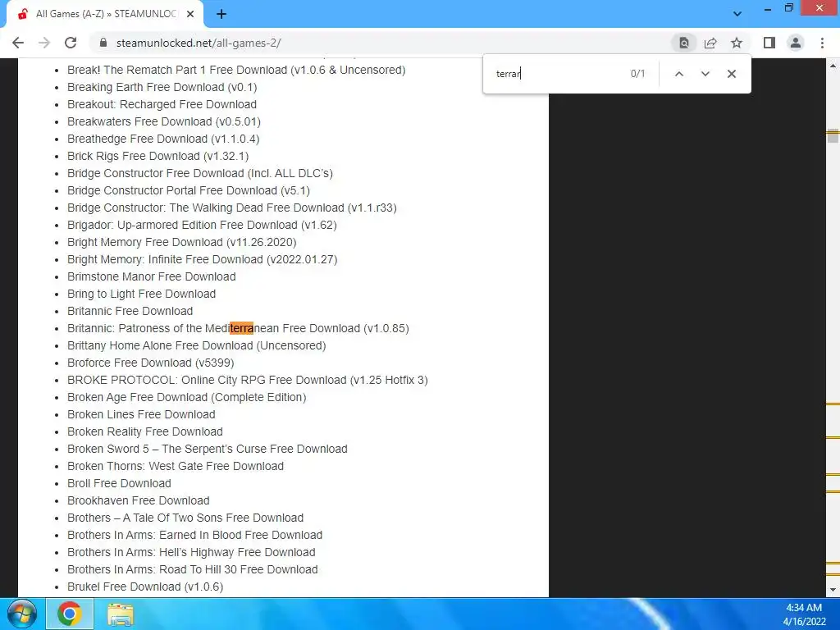840x630 pixels.
Task: Click into the find bar text field
Action: click(x=557, y=74)
